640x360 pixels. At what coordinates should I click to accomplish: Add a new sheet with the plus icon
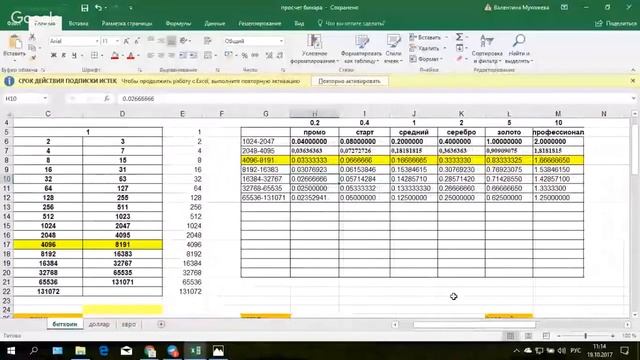click(161, 324)
